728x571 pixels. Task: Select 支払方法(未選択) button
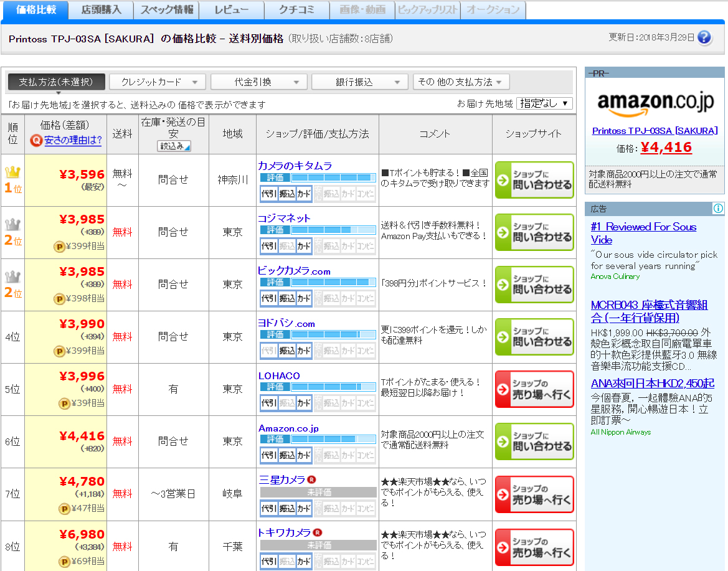tap(56, 82)
